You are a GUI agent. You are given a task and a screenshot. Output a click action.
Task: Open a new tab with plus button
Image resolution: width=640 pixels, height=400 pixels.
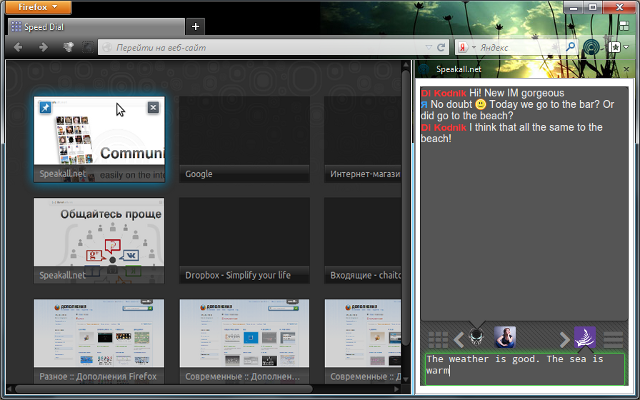click(x=195, y=26)
